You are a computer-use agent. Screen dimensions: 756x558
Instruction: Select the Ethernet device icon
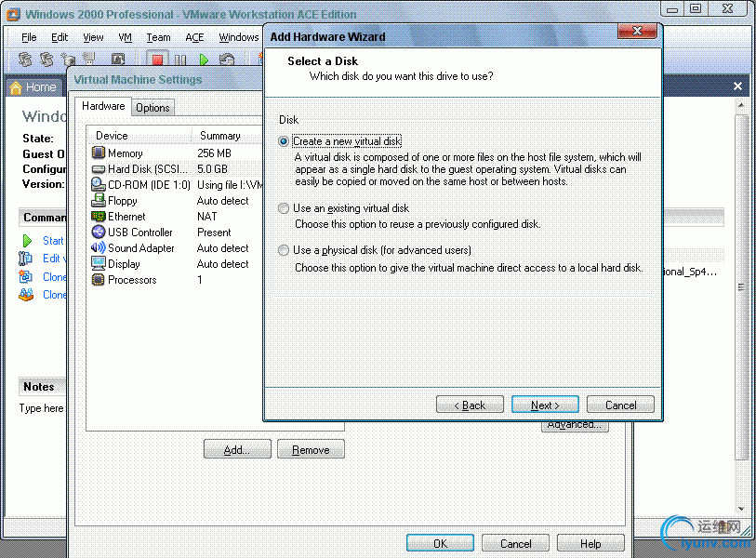(98, 216)
